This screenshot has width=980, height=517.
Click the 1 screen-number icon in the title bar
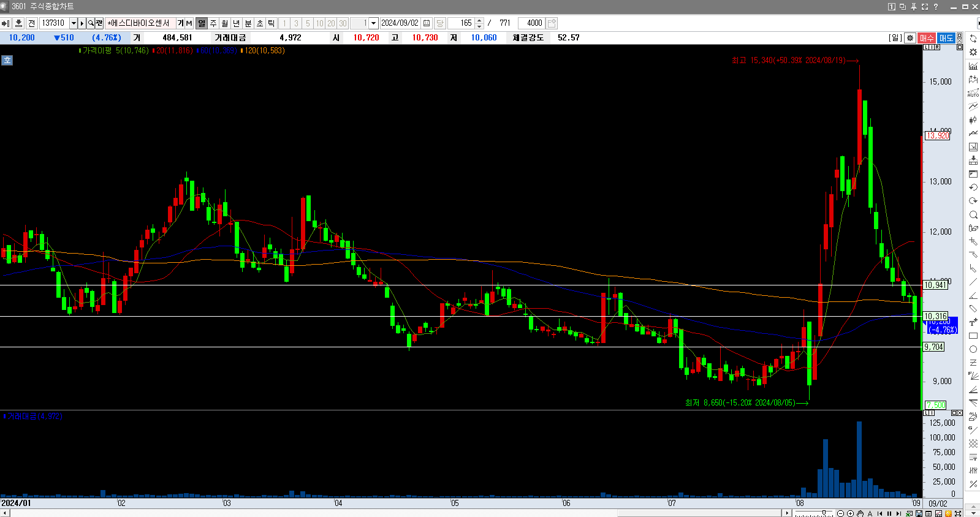coord(892,6)
